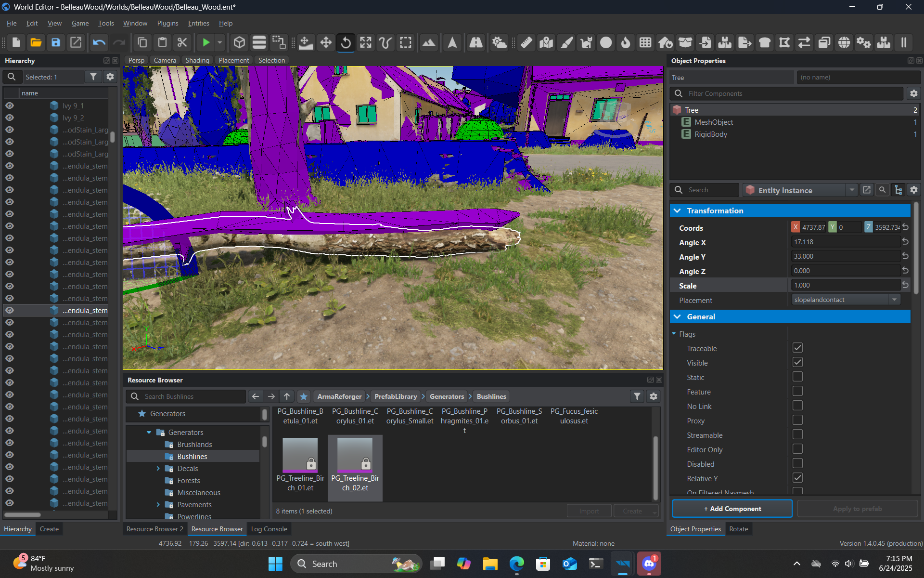The width and height of the screenshot is (924, 578).
Task: Save the world with the floppy icon
Action: pos(56,42)
